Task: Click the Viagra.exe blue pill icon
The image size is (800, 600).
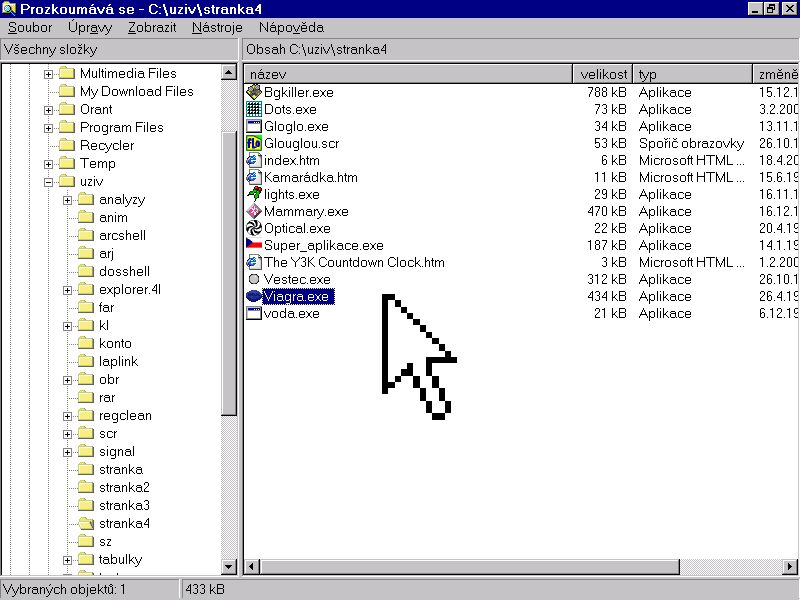Action: pyautogui.click(x=254, y=296)
